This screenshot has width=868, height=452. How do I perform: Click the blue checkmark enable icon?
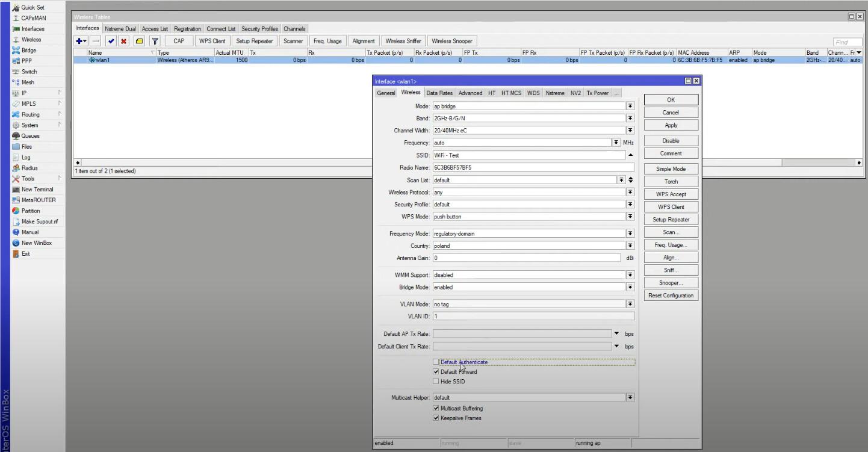(111, 41)
